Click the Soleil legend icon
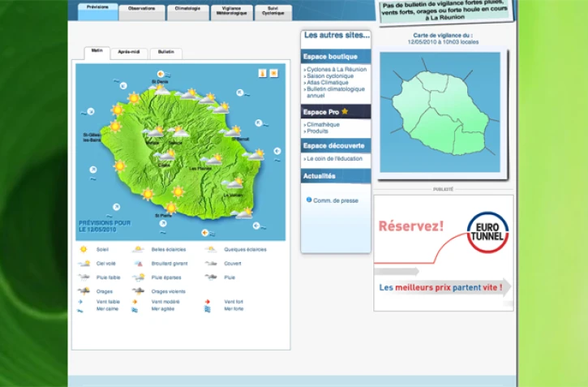The height and width of the screenshot is (387, 588). tap(84, 250)
